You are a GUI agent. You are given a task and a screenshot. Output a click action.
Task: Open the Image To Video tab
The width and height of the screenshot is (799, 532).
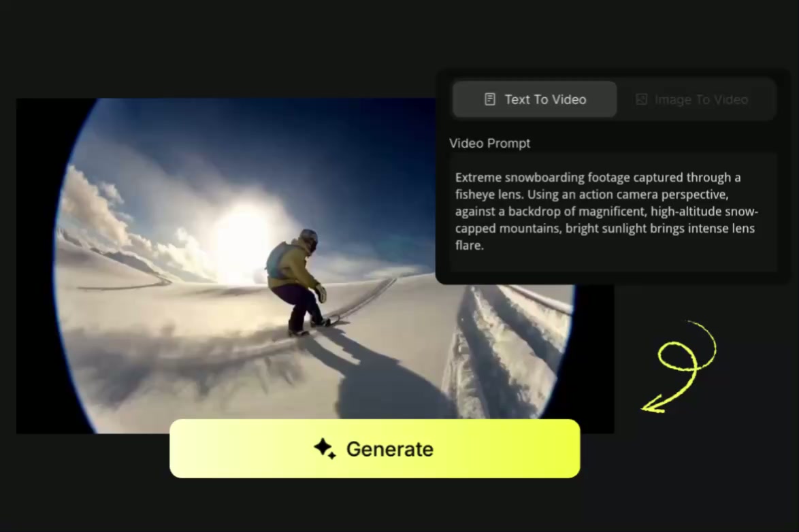[696, 99]
